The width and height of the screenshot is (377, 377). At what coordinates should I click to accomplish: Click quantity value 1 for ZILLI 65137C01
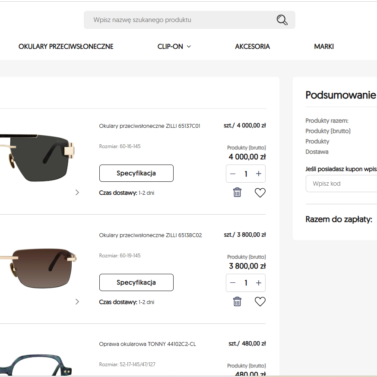(246, 174)
